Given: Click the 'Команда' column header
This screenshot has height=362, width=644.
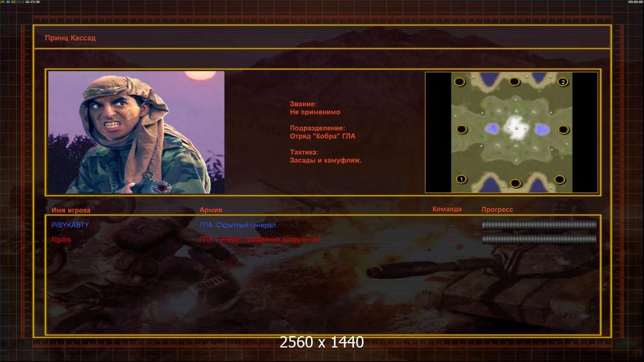Looking at the screenshot, I should tap(447, 209).
